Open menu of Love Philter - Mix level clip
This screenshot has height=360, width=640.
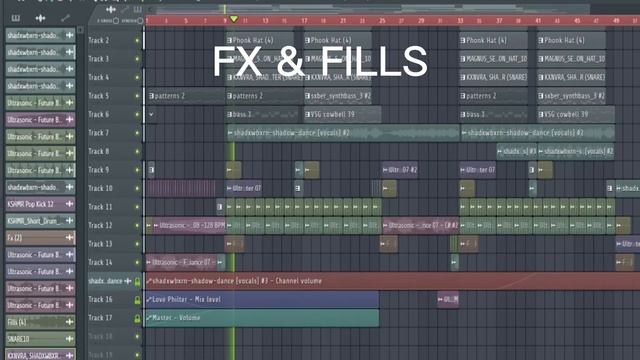[x=149, y=300]
